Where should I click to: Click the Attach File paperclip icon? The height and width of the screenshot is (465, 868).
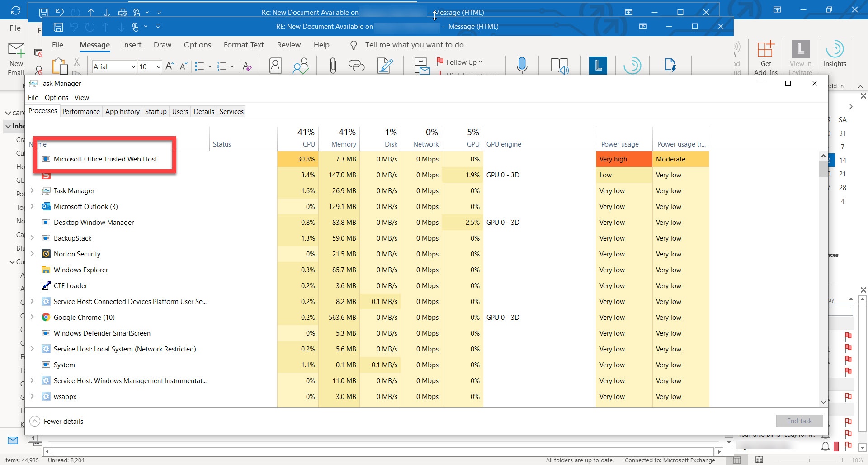[x=333, y=66]
